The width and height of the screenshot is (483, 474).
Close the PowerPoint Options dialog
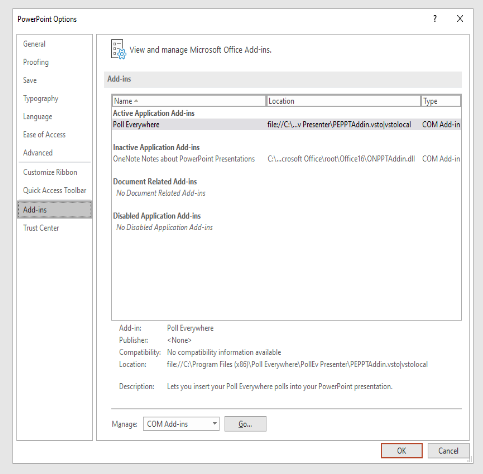[460, 19]
